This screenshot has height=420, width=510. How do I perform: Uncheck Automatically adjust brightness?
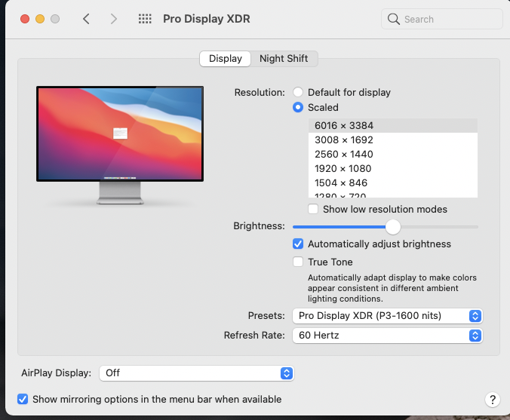(x=297, y=244)
